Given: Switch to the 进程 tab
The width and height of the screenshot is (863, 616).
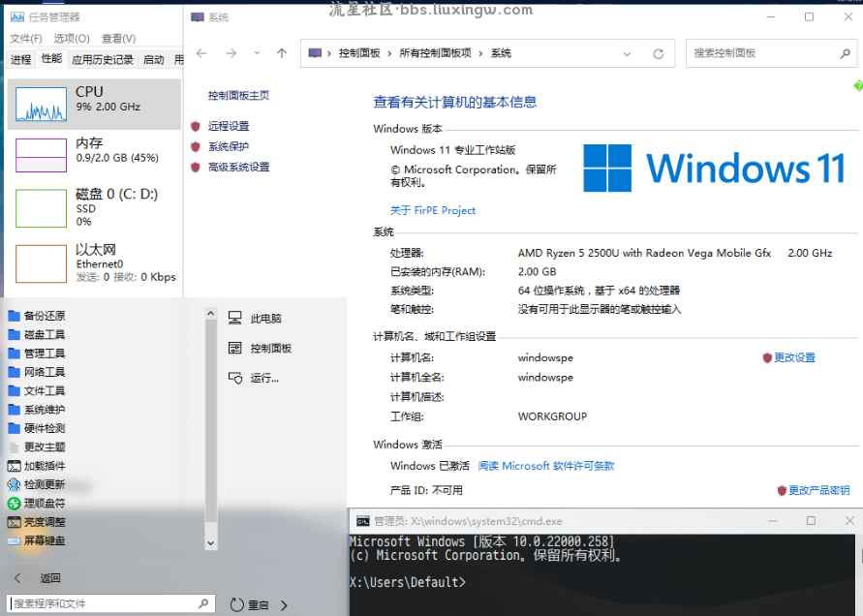Looking at the screenshot, I should (21, 59).
